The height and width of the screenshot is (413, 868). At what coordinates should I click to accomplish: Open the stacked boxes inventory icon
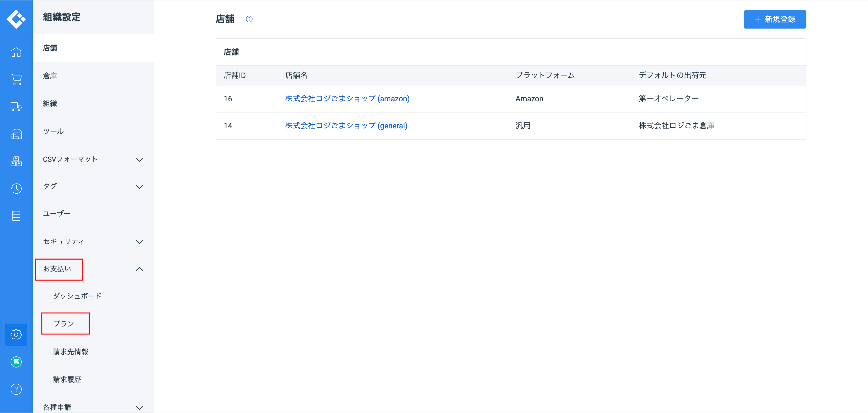[16, 161]
